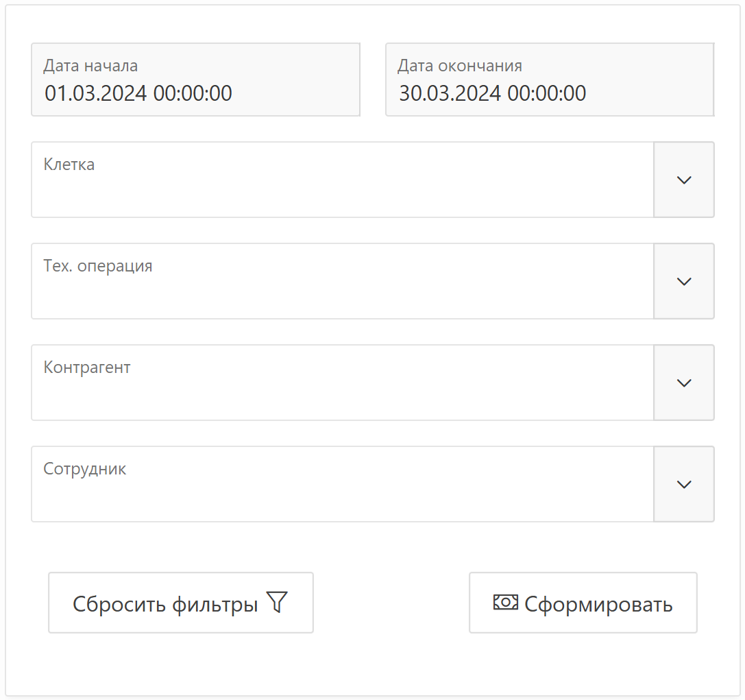Expand the Контрагент dropdown list
This screenshot has width=745, height=700.
[683, 383]
